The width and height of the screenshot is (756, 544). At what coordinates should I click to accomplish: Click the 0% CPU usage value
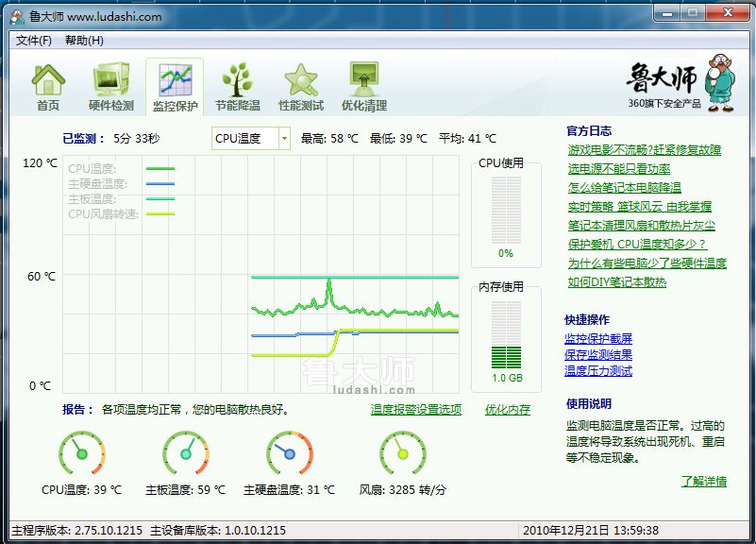[x=506, y=253]
